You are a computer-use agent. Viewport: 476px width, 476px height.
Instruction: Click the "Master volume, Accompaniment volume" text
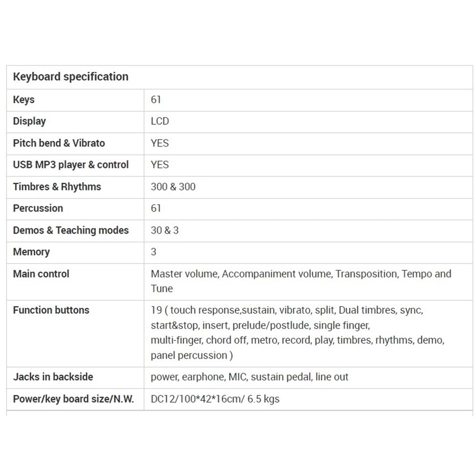coord(240,274)
